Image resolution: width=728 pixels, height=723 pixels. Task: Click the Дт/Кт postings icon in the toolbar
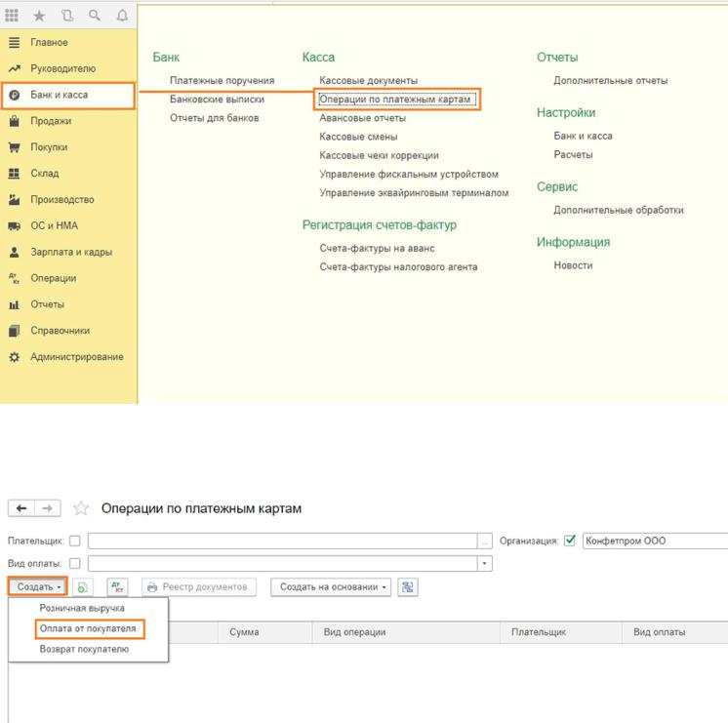click(116, 587)
